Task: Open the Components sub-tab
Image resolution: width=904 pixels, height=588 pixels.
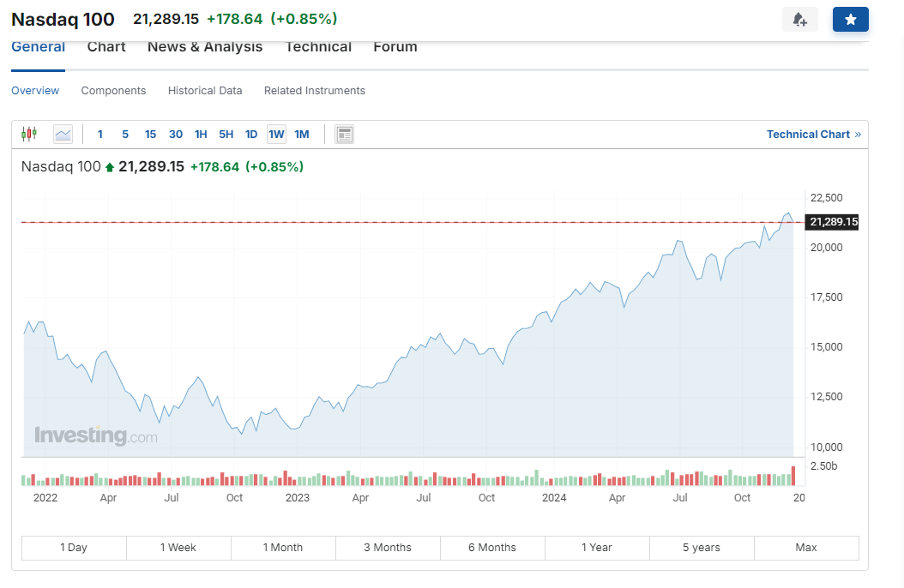Action: 113,90
